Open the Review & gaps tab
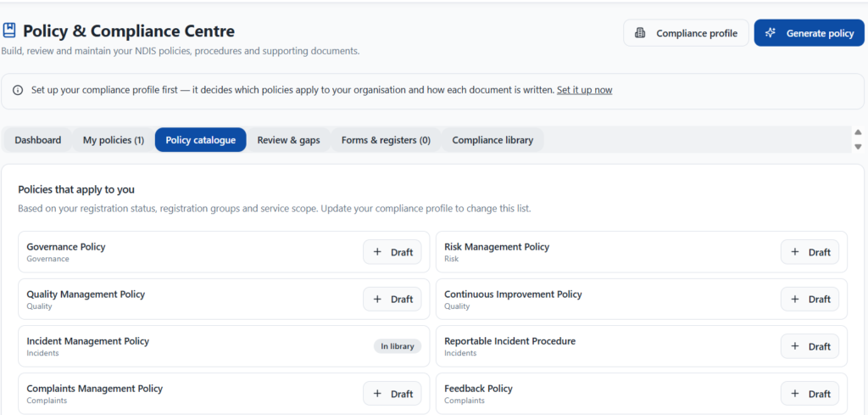Viewport: 868px width, 415px height. [288, 140]
